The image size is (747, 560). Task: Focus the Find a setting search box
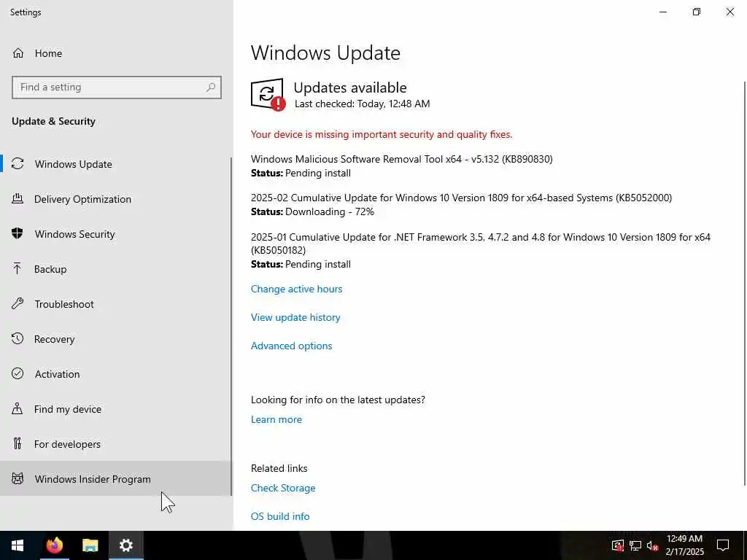point(117,87)
